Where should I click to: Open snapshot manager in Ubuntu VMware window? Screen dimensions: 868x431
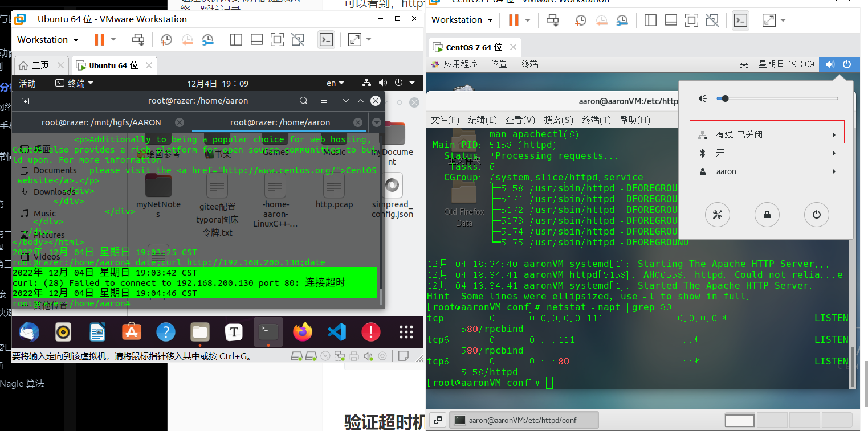click(x=207, y=39)
